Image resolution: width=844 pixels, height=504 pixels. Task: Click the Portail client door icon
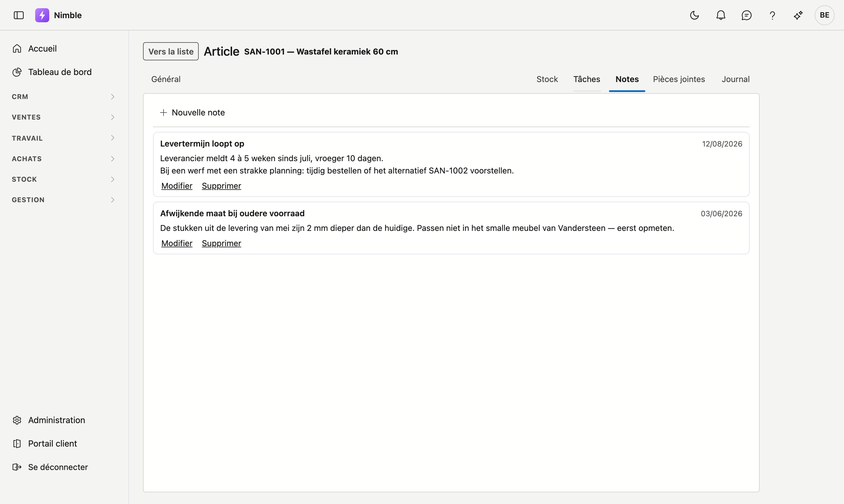point(17,444)
